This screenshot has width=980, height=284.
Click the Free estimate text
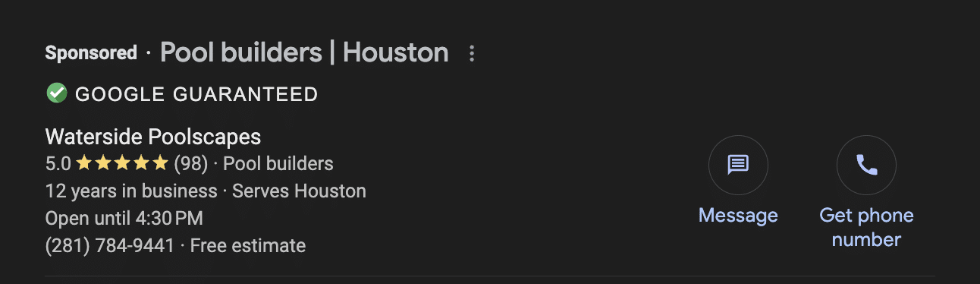tap(248, 245)
